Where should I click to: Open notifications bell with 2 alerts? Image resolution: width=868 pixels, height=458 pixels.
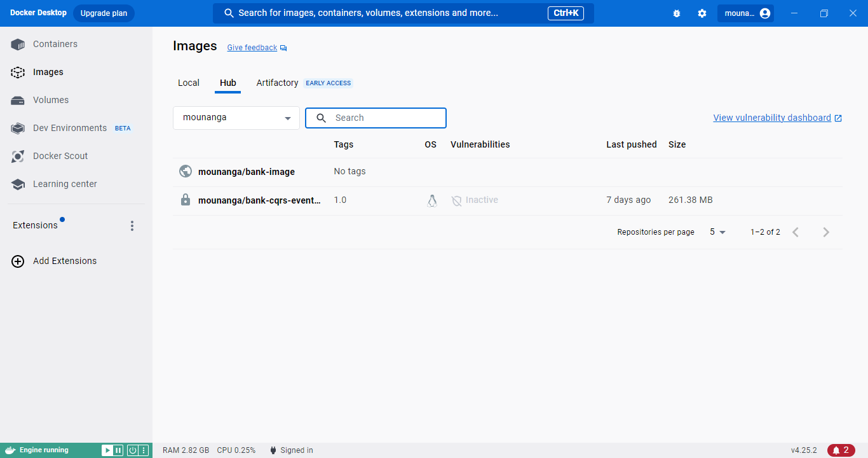(841, 450)
